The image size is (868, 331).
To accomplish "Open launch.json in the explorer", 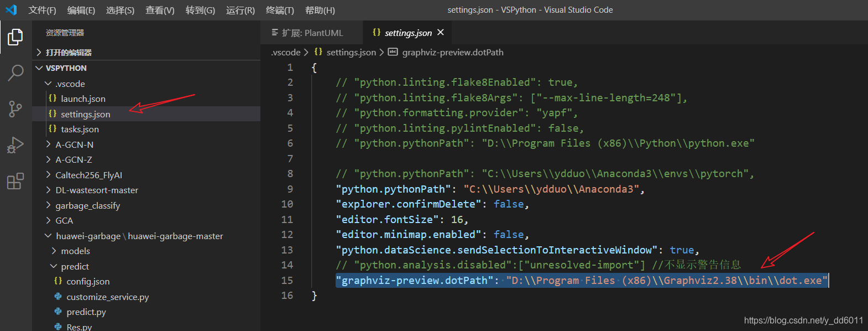I will click(146, 99).
